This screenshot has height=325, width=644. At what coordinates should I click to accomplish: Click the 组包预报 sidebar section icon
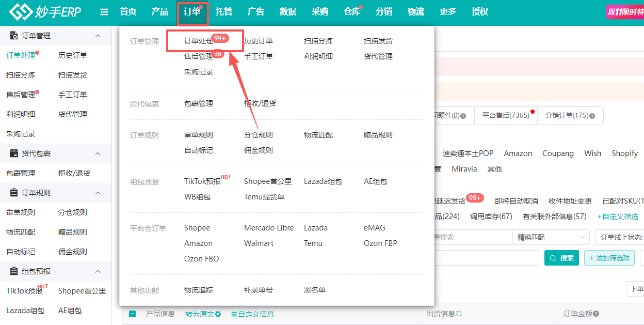(13, 271)
